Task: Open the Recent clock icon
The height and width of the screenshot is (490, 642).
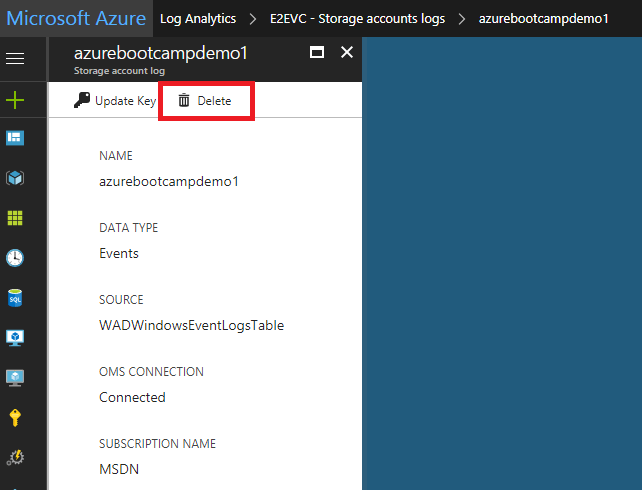Action: (x=15, y=258)
